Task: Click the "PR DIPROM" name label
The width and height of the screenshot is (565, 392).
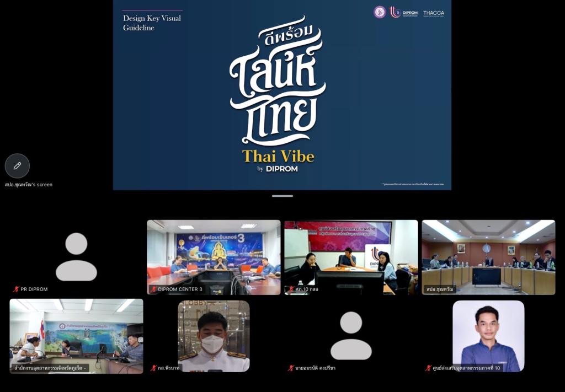Action: tap(34, 289)
